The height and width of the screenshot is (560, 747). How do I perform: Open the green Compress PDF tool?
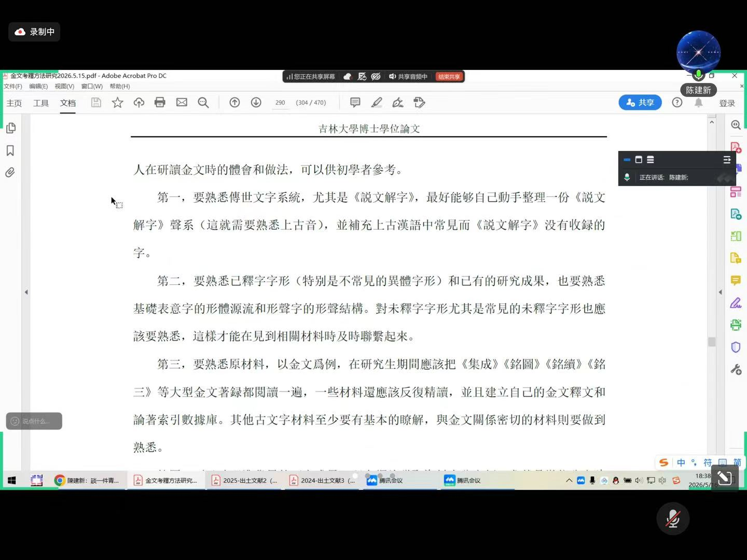click(x=736, y=236)
